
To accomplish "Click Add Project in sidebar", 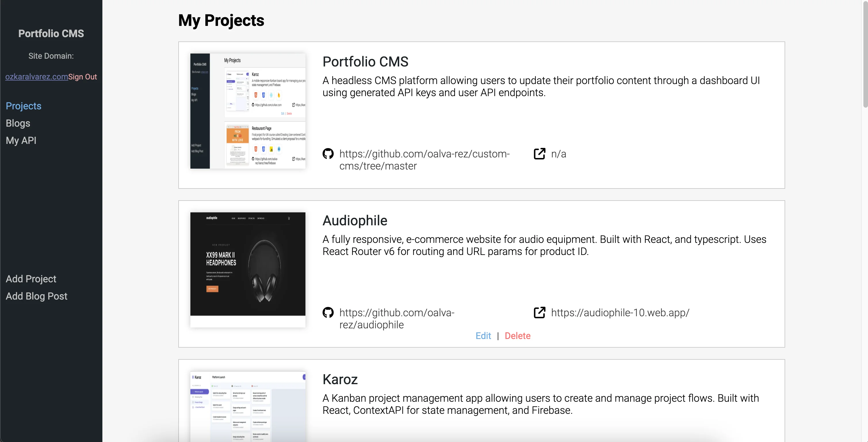I will (x=31, y=279).
